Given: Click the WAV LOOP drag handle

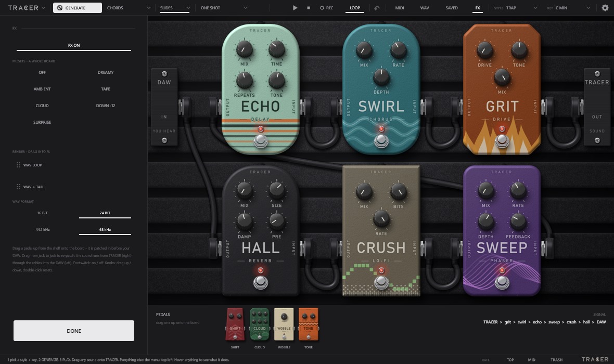Looking at the screenshot, I should tap(18, 165).
